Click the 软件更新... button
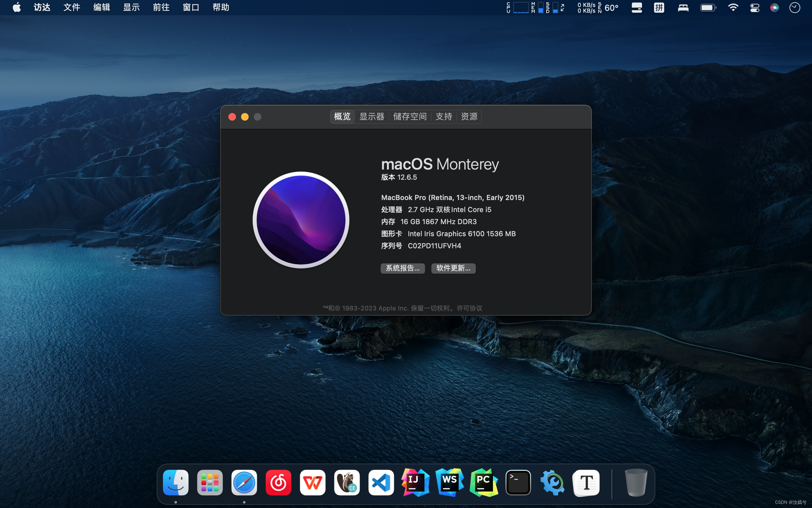Screen dimensions: 812x508 click(453, 268)
